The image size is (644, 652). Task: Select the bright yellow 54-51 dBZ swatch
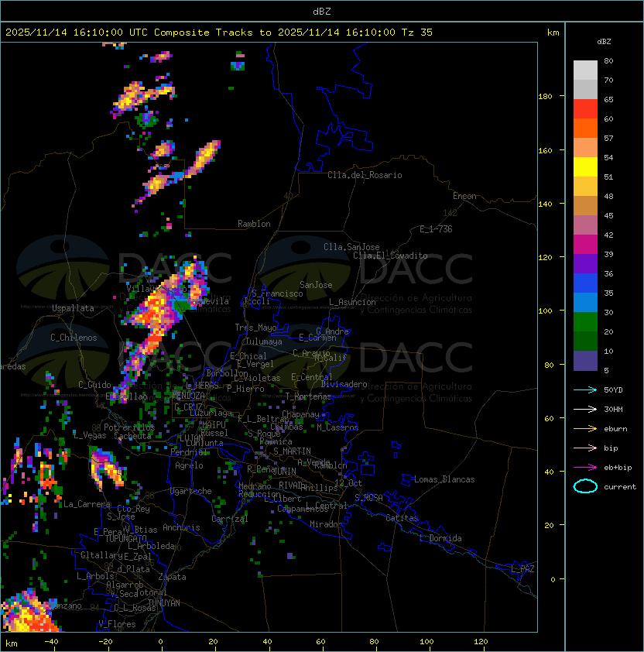(585, 167)
